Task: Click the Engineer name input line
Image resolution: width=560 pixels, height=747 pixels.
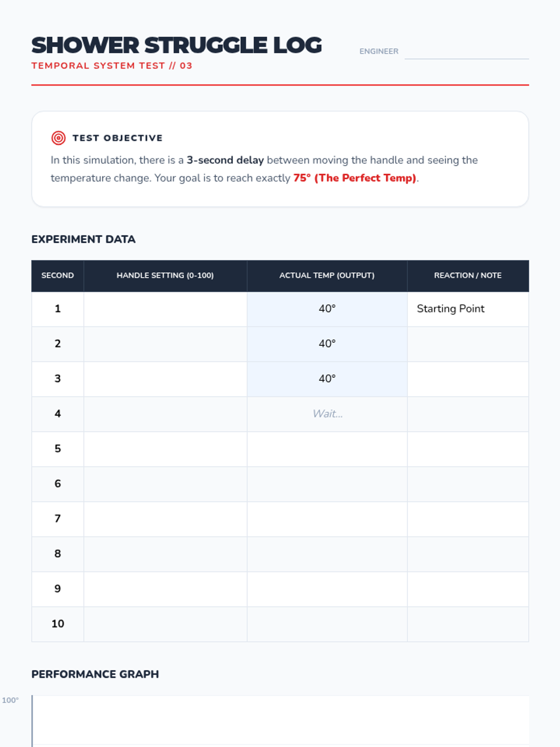Action: (x=467, y=51)
